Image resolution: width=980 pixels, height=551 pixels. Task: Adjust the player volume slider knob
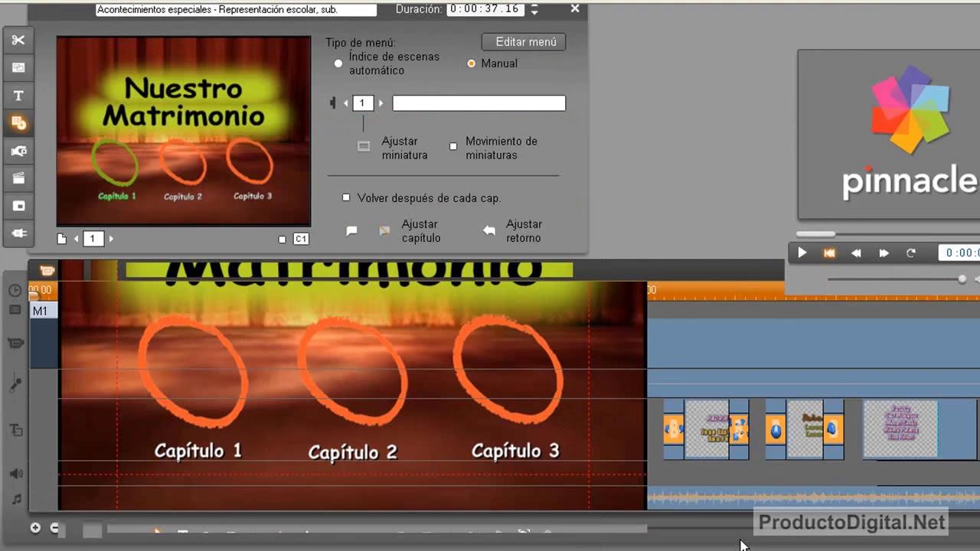pyautogui.click(x=962, y=279)
